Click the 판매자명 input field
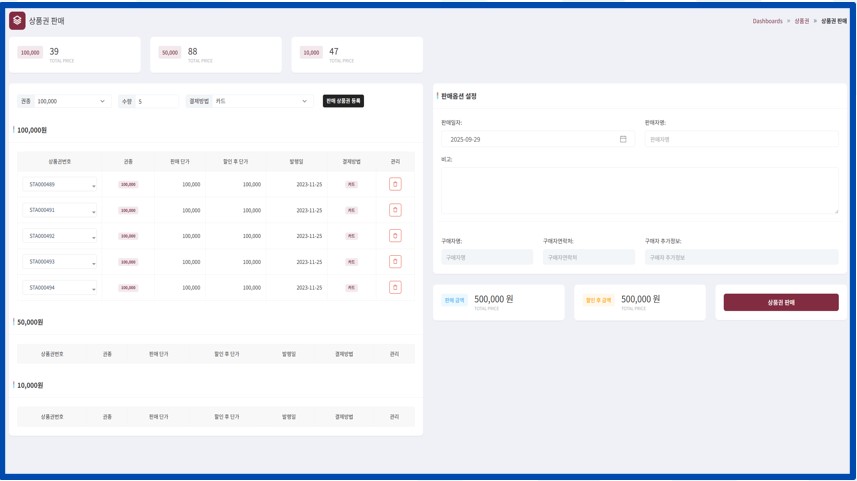857x481 pixels. (x=741, y=140)
